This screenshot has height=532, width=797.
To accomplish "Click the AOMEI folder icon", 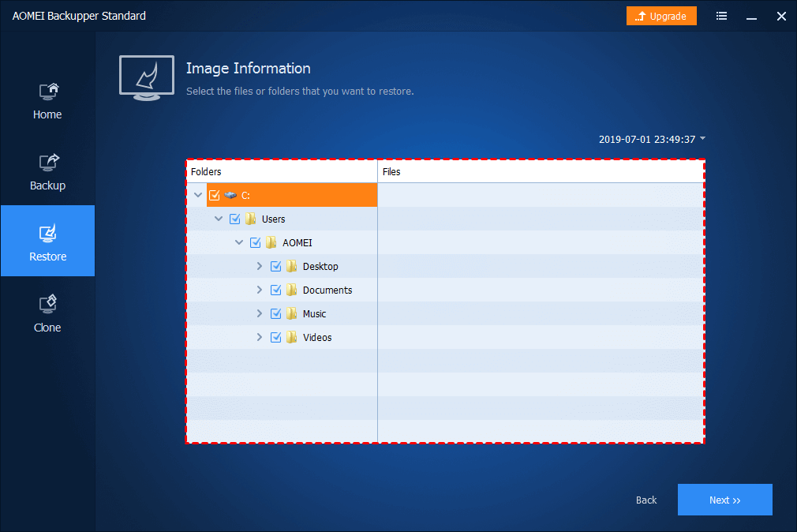I will click(x=271, y=242).
